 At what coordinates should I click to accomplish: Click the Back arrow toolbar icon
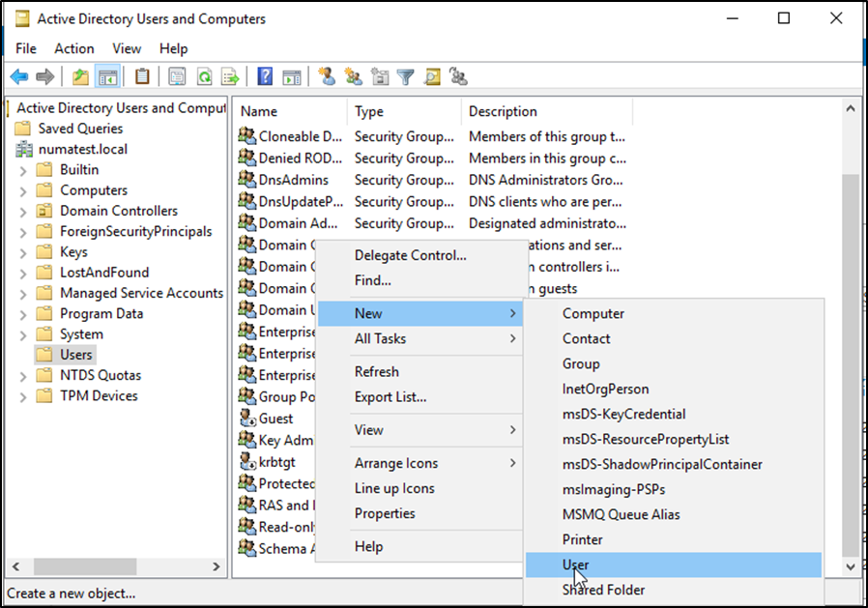(19, 77)
